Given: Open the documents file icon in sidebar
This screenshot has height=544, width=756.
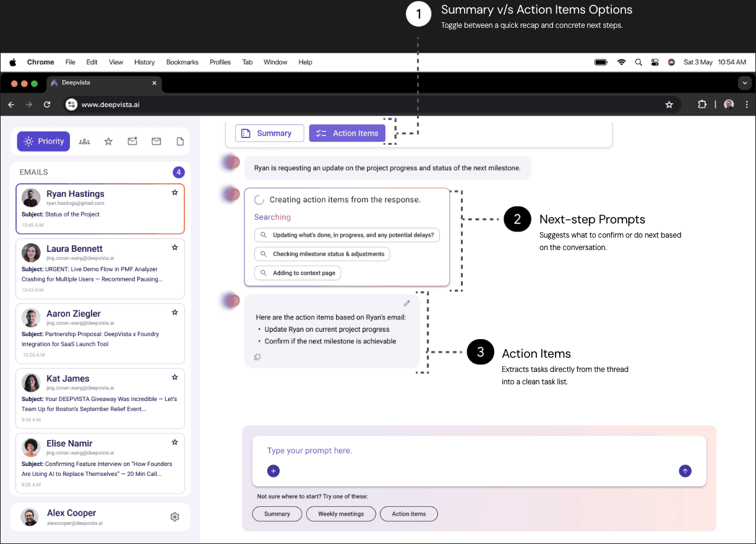Looking at the screenshot, I should (x=180, y=142).
